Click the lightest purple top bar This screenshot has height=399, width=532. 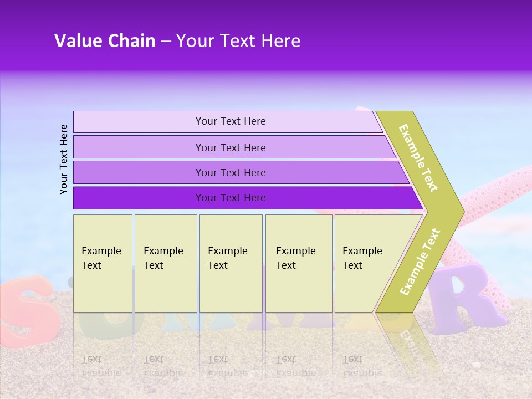[x=230, y=121]
